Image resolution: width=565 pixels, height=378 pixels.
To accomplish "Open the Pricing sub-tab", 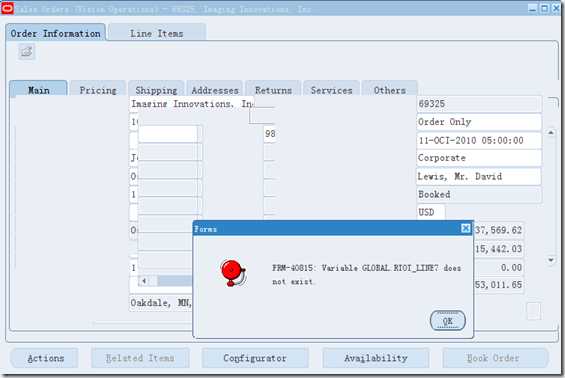I will point(98,90).
